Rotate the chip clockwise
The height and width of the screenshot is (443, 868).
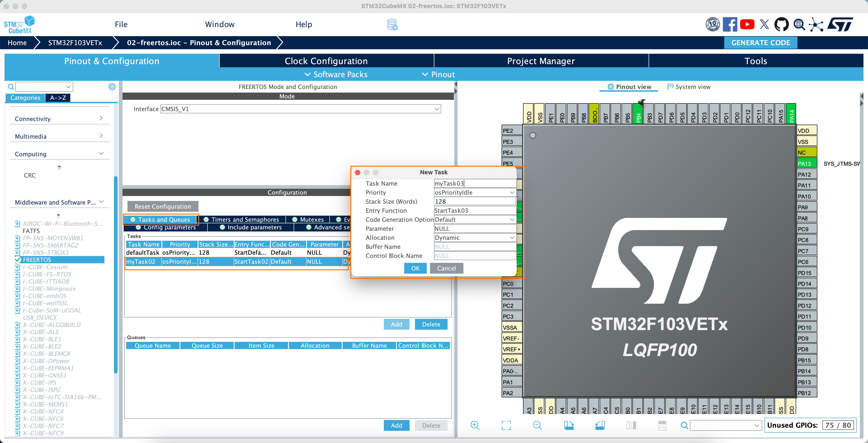[568, 425]
